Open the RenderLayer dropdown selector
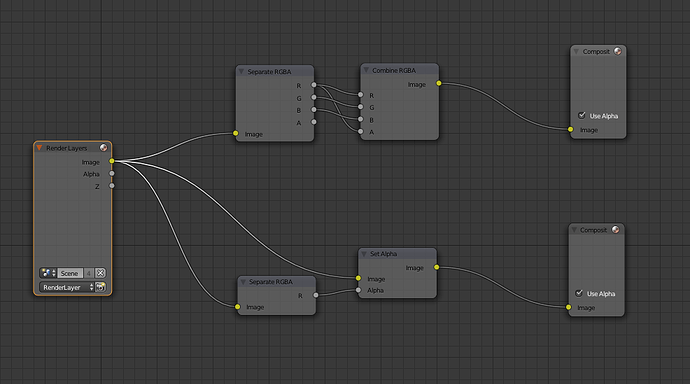The height and width of the screenshot is (384, 690). coord(67,287)
